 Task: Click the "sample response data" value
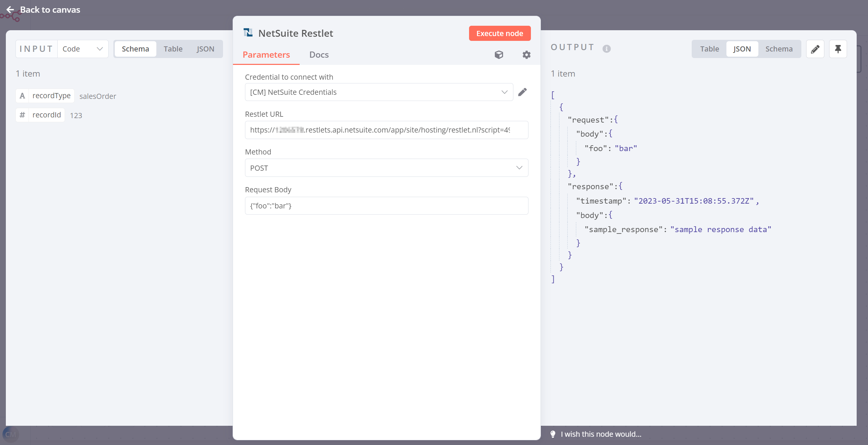[721, 229]
